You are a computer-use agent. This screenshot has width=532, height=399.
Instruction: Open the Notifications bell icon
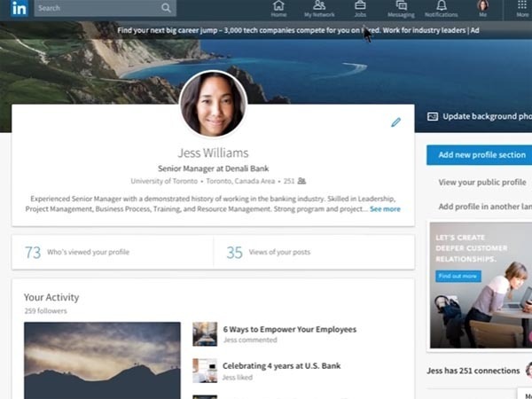pyautogui.click(x=441, y=9)
